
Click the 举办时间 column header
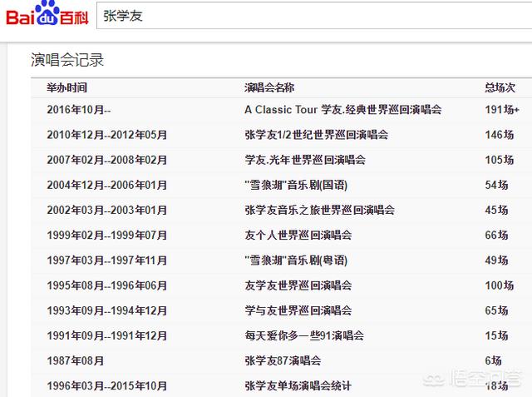click(x=66, y=87)
